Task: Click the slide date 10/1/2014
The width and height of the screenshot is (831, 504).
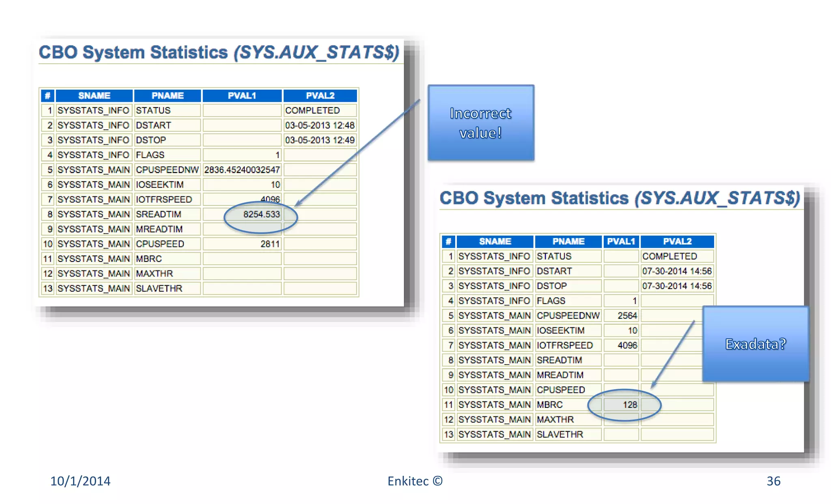Action: tap(80, 481)
